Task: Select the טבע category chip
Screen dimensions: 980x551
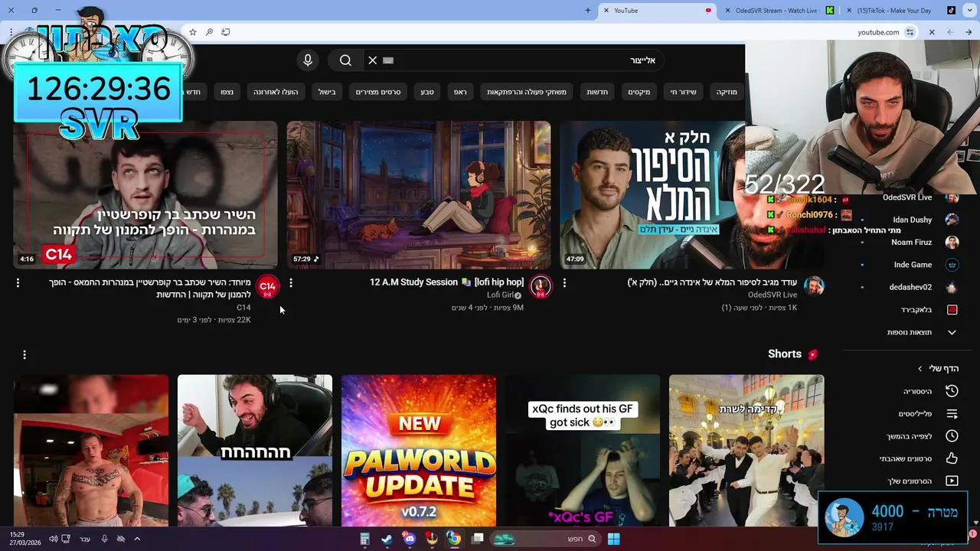Action: coord(426,92)
